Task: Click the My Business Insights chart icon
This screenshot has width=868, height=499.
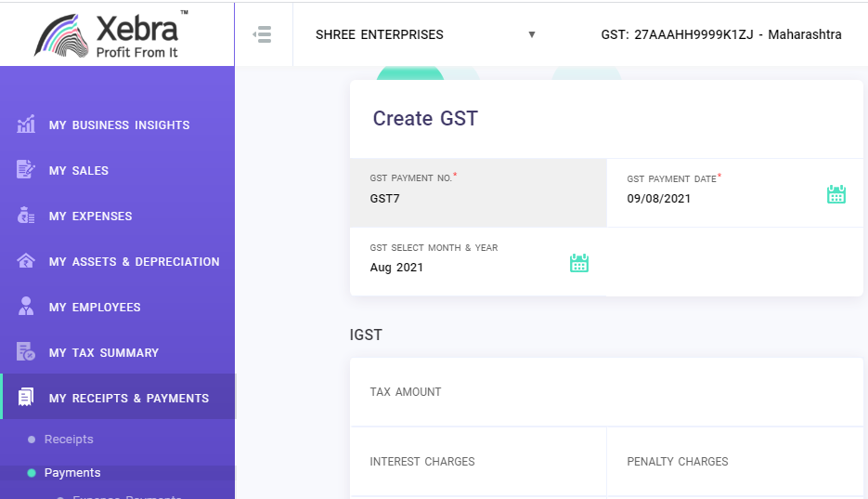Action: (26, 125)
